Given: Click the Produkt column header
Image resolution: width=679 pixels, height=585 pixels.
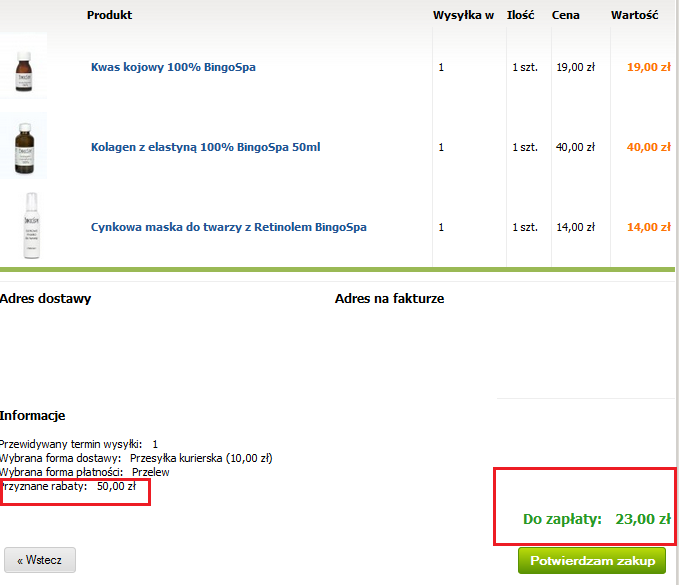Looking at the screenshot, I should click(110, 15).
